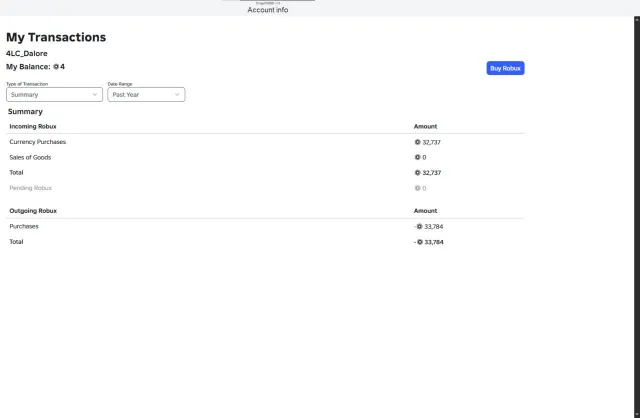The image size is (640, 418).
Task: Click the Robux icon next to My Balance
Action: pyautogui.click(x=56, y=67)
